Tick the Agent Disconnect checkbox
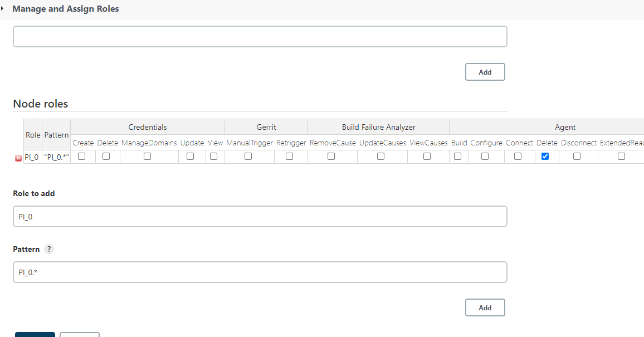644x337 pixels. pyautogui.click(x=577, y=157)
